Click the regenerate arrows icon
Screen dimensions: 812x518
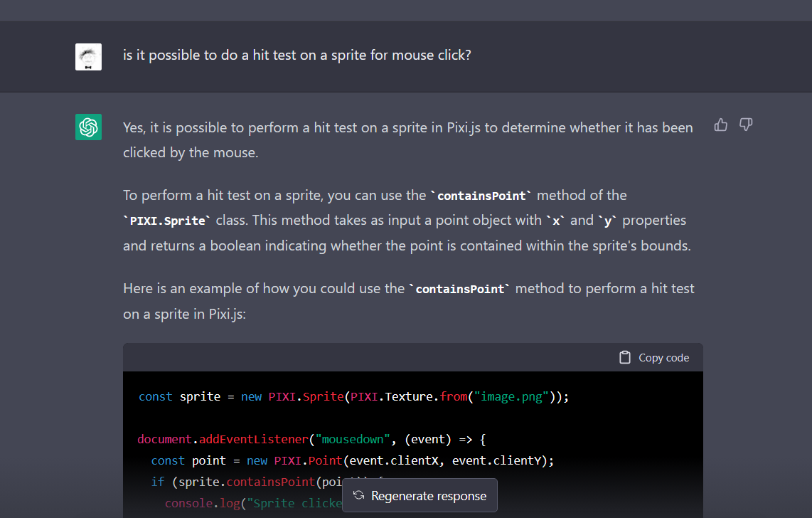coord(359,495)
